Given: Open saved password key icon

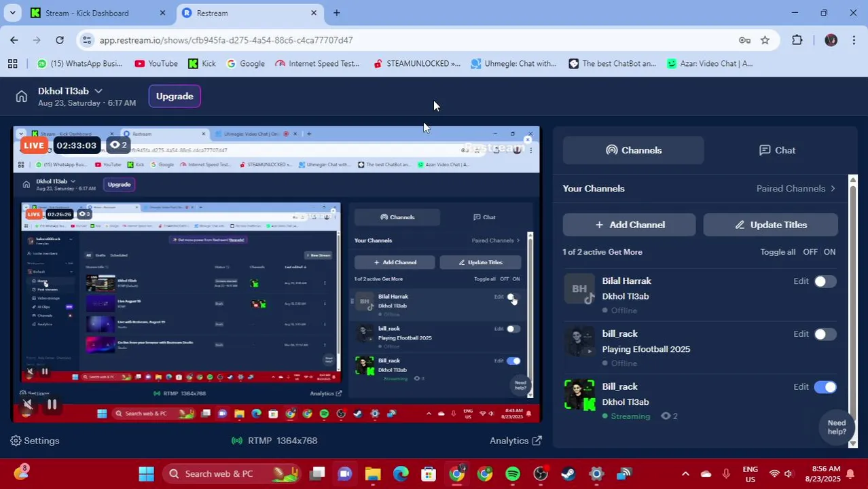Looking at the screenshot, I should (x=744, y=40).
